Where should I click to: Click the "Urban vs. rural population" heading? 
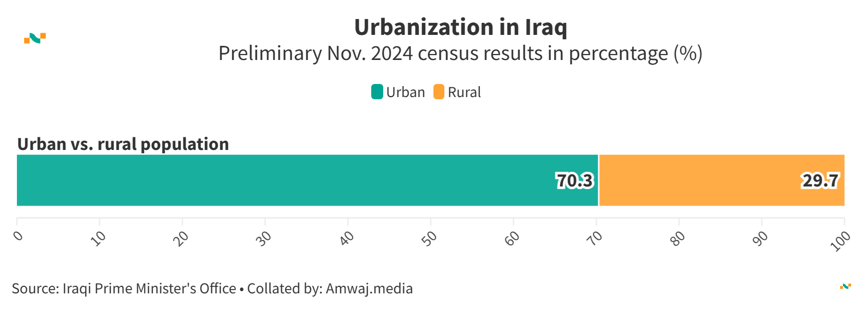(x=123, y=144)
